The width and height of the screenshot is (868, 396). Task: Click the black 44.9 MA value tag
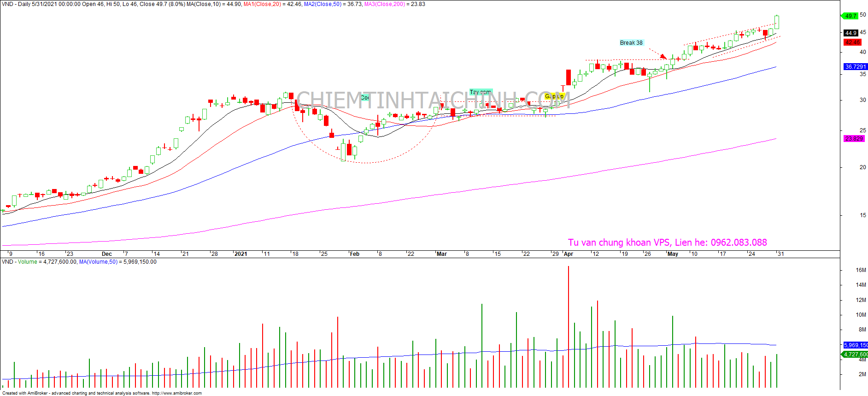(x=850, y=33)
